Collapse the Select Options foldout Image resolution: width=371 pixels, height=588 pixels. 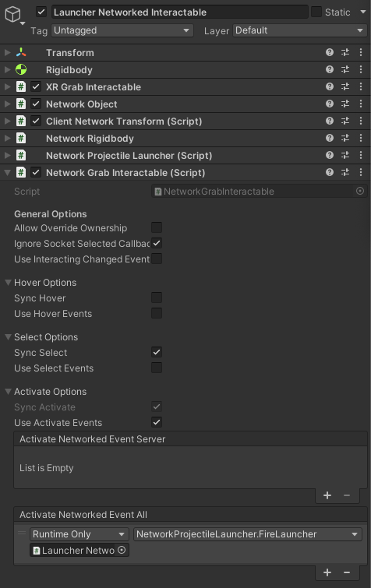click(8, 336)
